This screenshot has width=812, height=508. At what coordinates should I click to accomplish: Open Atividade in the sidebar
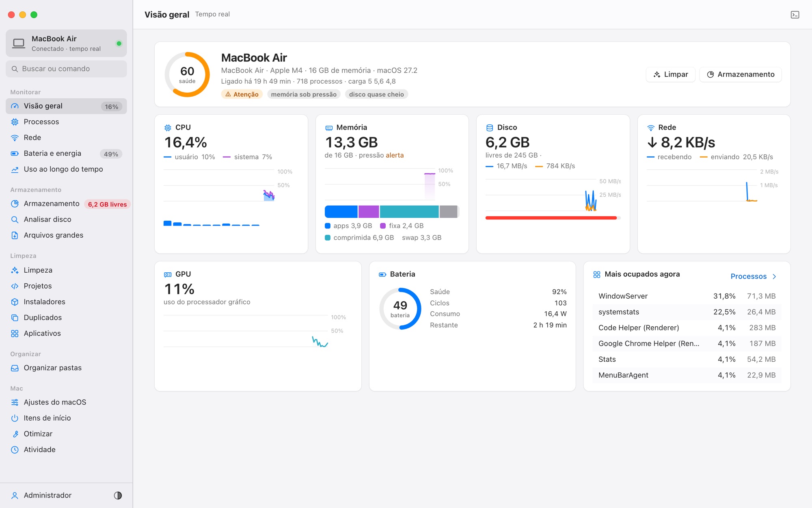pyautogui.click(x=66, y=449)
